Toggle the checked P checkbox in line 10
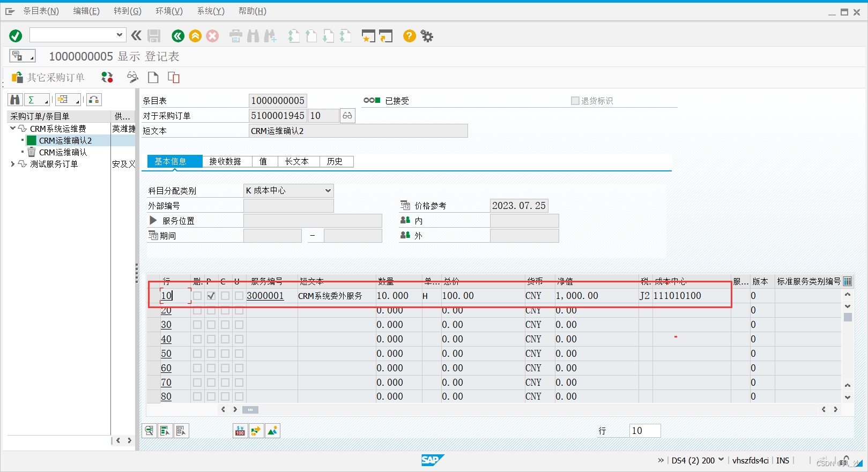 coord(211,296)
